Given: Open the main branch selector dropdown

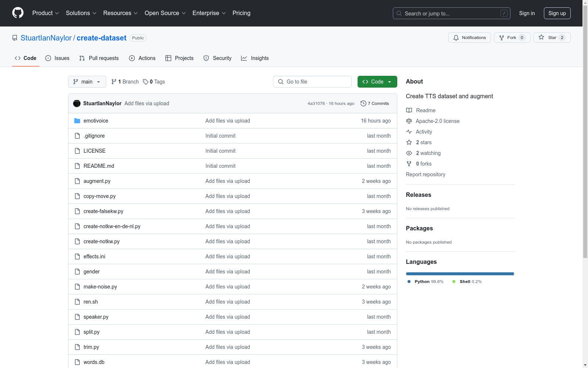Looking at the screenshot, I should (x=87, y=82).
